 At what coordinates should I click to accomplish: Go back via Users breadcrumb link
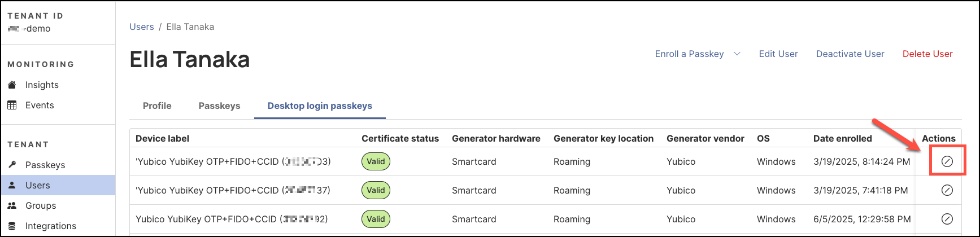[142, 27]
